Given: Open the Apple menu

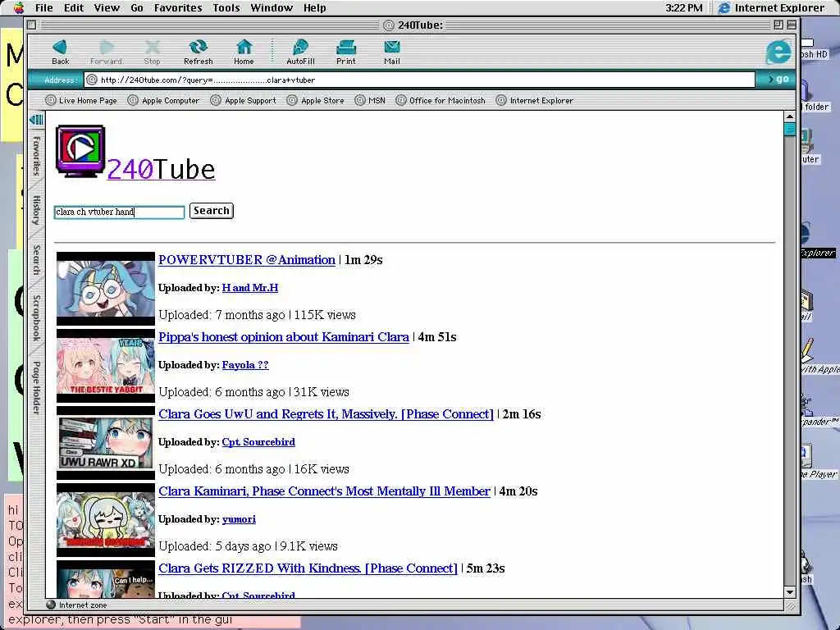Looking at the screenshot, I should pyautogui.click(x=19, y=7).
